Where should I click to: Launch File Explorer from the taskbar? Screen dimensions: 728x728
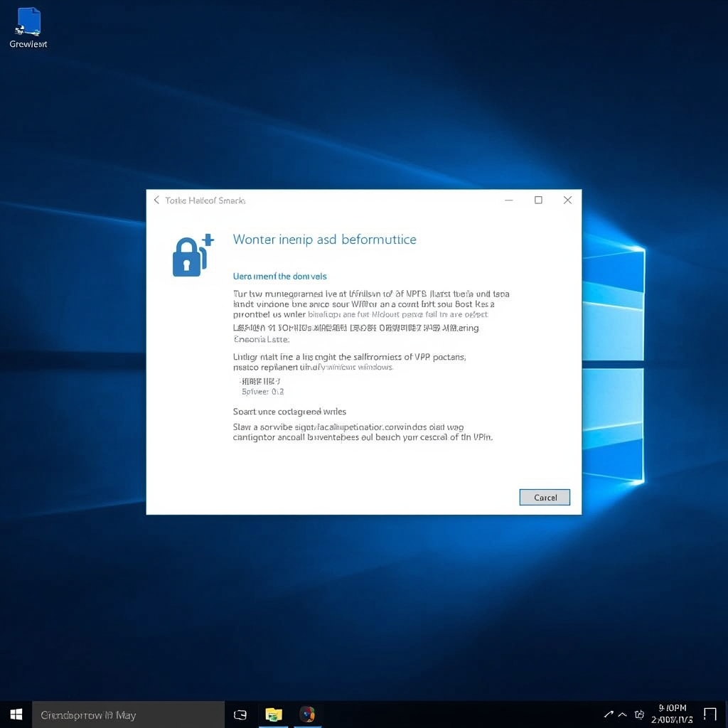click(274, 714)
